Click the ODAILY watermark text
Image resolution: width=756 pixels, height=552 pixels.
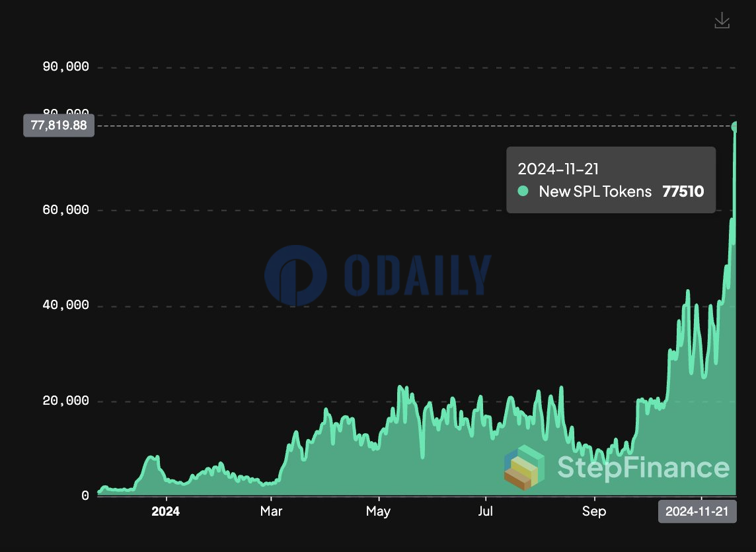click(x=417, y=275)
